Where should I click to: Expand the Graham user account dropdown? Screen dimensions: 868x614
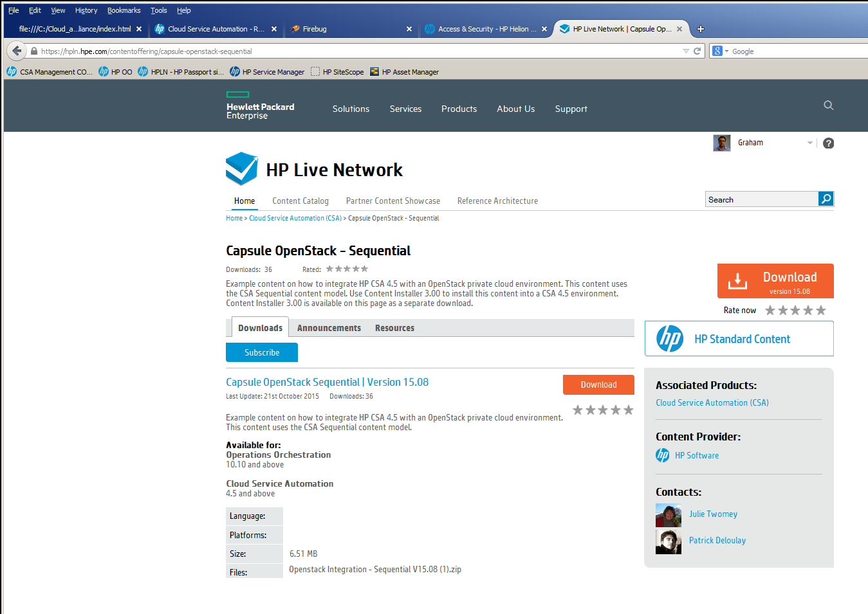[809, 143]
